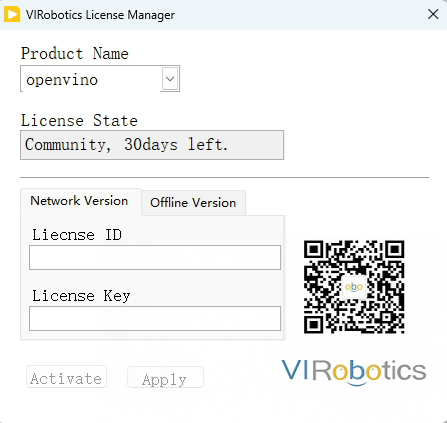Click the QR code image
Viewport: 447px width, 423px height.
[354, 287]
